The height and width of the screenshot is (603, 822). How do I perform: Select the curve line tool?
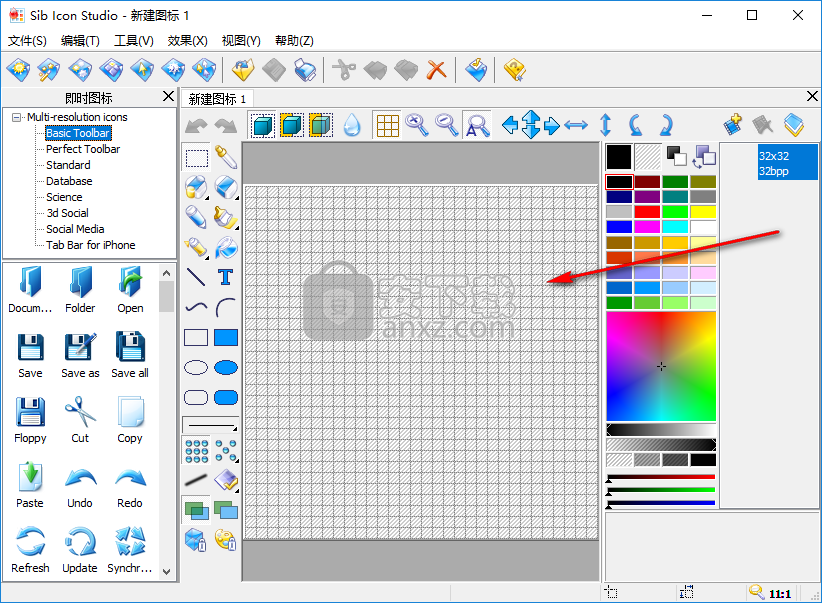click(x=197, y=307)
